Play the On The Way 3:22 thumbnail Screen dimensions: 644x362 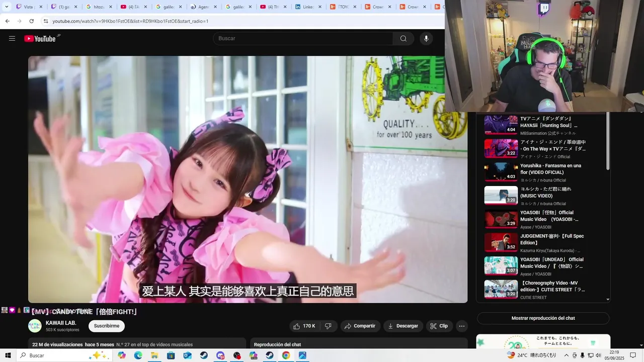(x=501, y=148)
